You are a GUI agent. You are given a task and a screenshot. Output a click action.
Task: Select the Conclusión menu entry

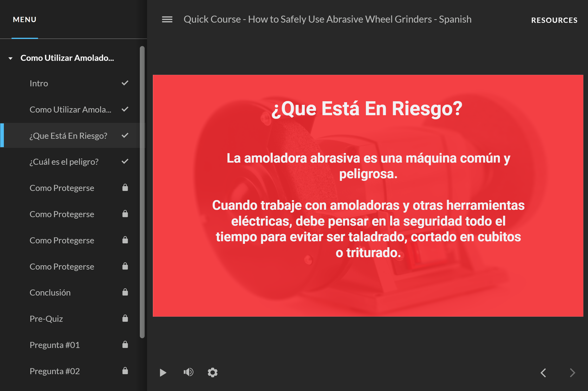click(72, 292)
